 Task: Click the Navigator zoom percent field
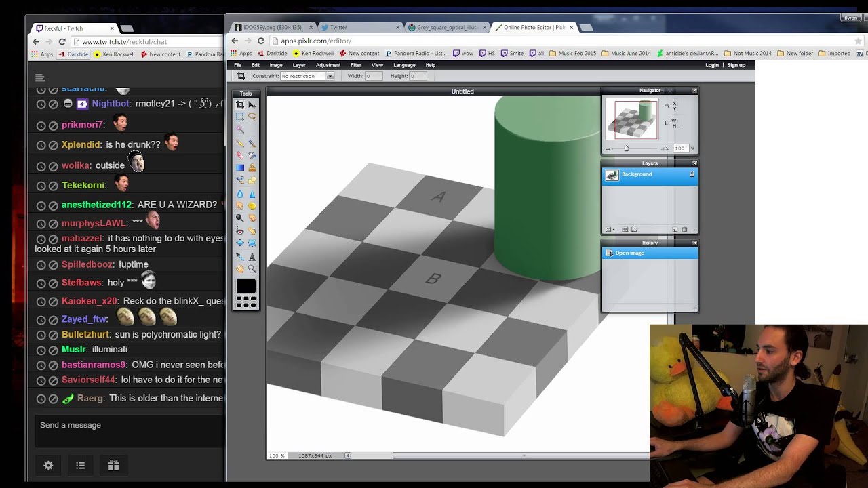pos(680,148)
